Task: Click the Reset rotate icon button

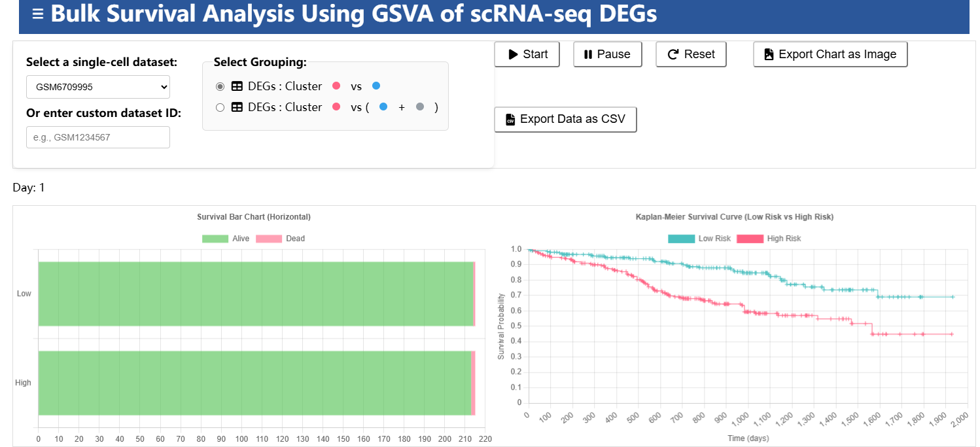Action: tap(673, 54)
